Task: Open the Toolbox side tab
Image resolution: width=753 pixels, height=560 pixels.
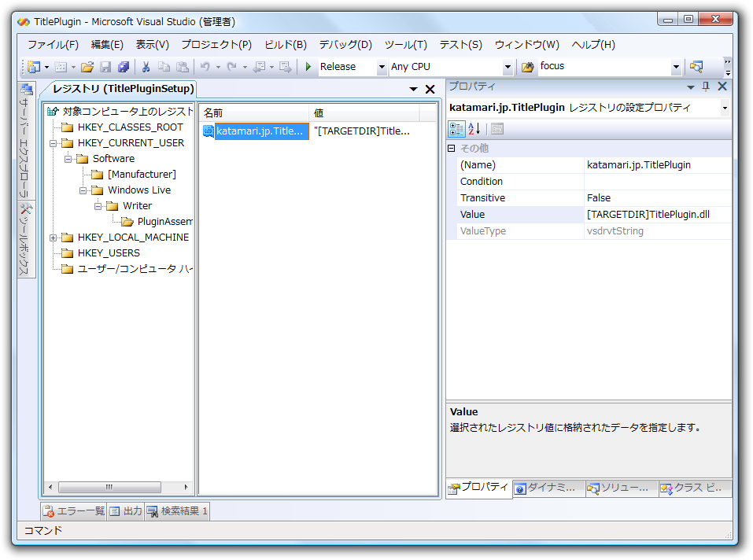Action: click(26, 239)
